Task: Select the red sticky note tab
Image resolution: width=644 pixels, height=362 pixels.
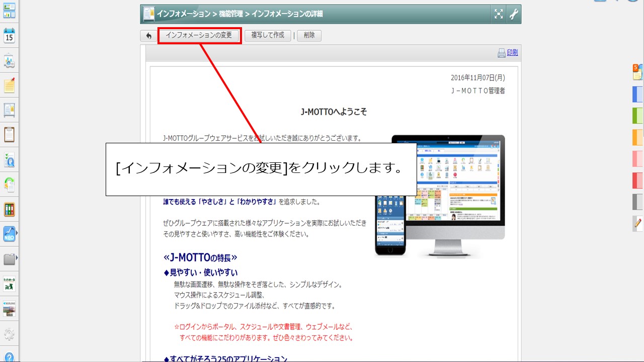Action: point(637,180)
